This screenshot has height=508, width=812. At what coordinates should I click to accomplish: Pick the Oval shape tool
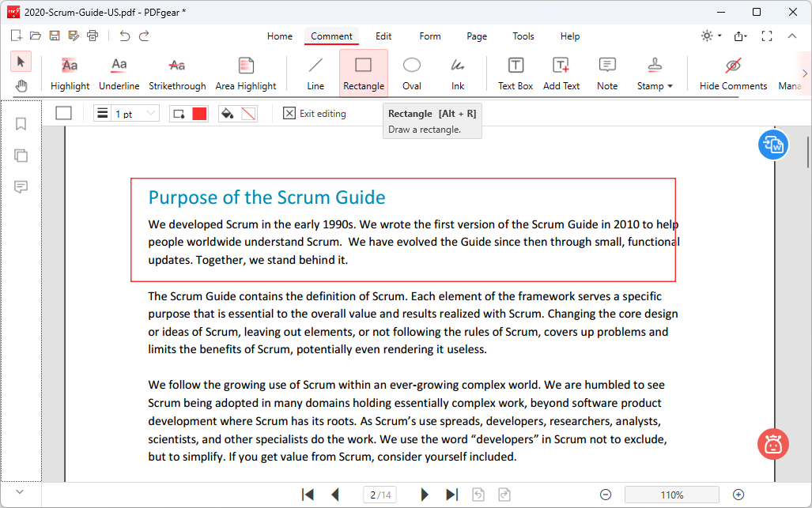[x=411, y=73]
